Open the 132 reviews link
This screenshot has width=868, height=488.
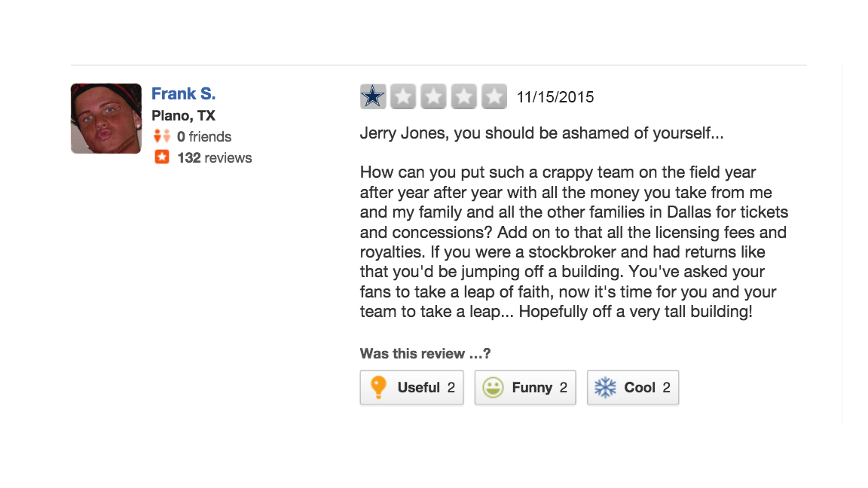point(215,158)
